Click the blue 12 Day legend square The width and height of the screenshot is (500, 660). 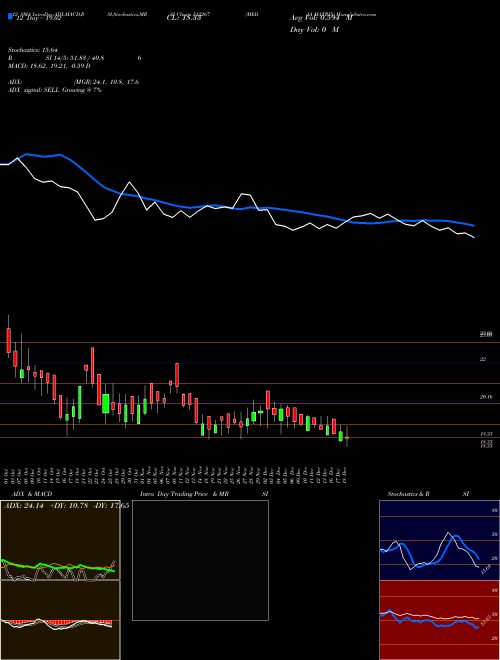coord(11,17)
